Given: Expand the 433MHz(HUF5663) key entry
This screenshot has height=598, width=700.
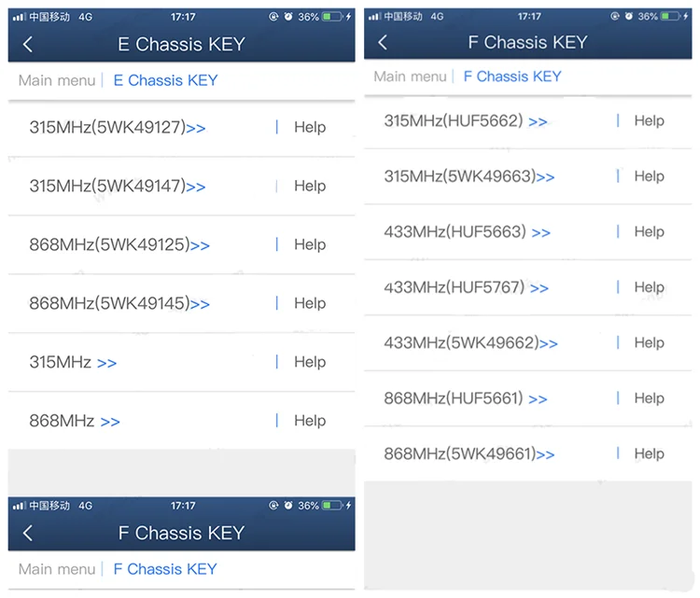Looking at the screenshot, I should (x=467, y=232).
